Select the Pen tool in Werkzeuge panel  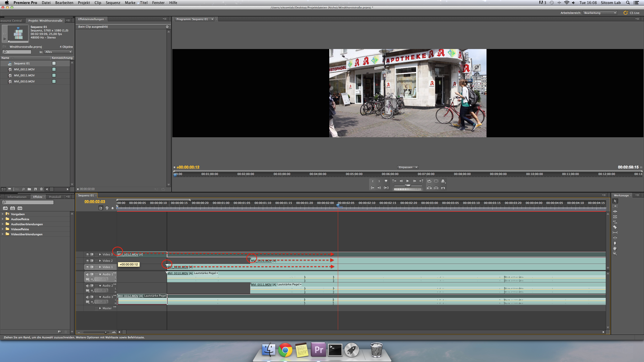[615, 243]
